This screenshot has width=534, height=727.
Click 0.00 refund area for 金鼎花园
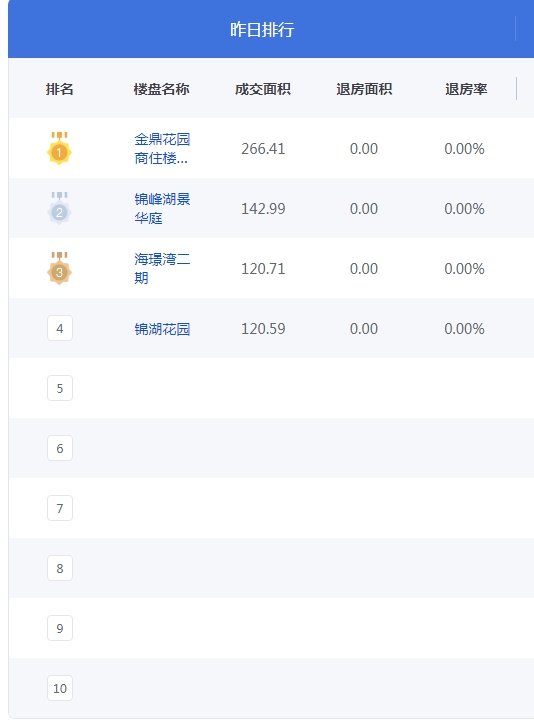click(364, 149)
